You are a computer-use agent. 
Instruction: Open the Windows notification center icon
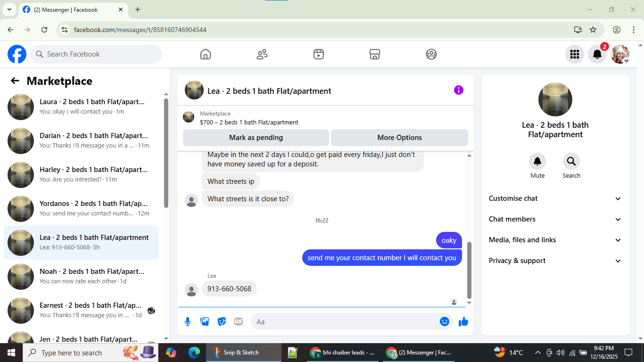(628, 353)
